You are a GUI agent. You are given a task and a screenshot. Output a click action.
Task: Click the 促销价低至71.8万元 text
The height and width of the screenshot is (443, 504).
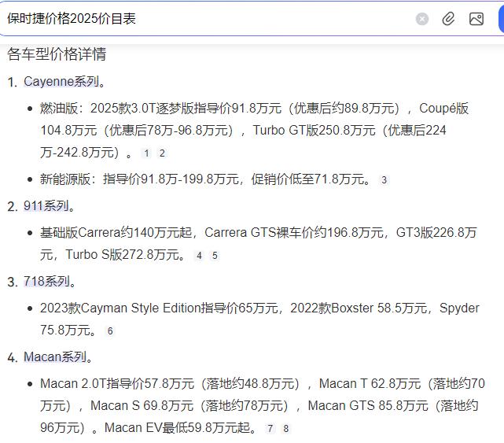[x=307, y=179]
